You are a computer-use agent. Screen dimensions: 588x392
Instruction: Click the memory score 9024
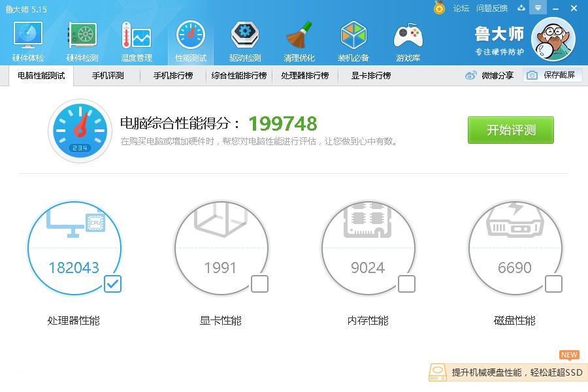tap(368, 268)
